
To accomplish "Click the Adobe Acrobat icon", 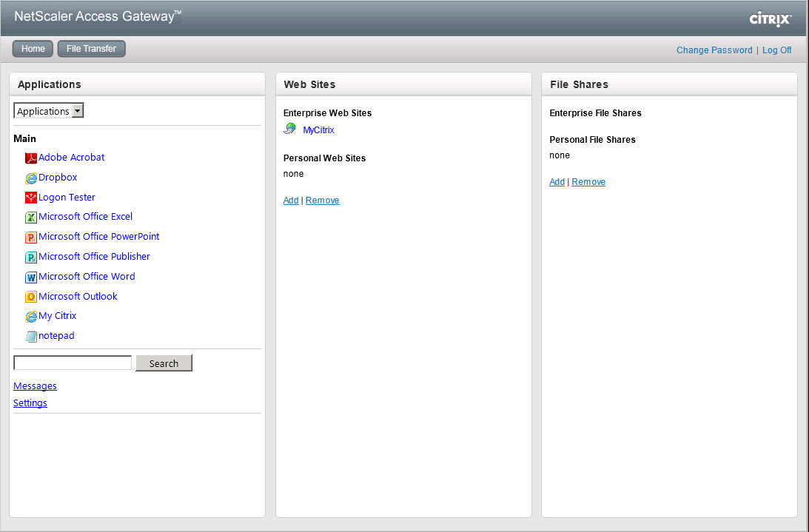I will pyautogui.click(x=31, y=158).
